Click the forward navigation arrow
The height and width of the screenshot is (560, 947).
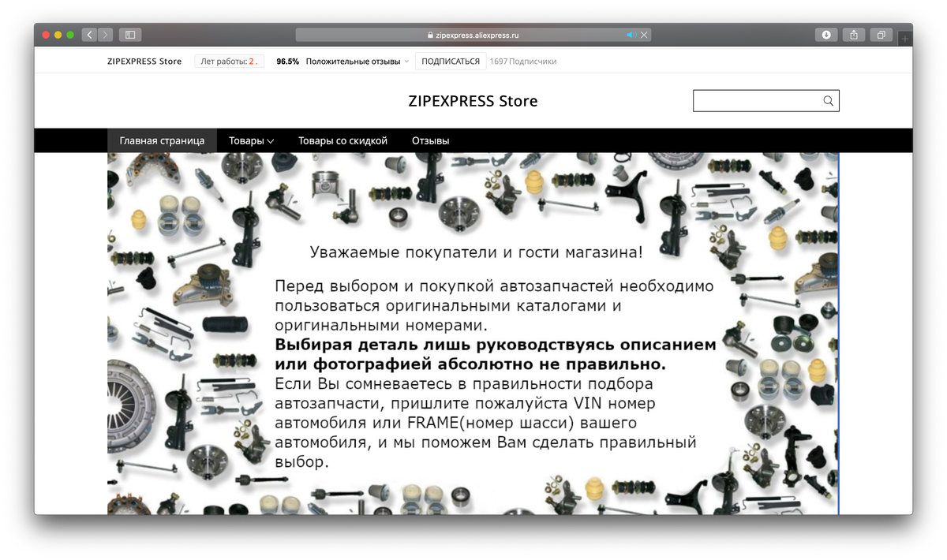click(x=105, y=34)
